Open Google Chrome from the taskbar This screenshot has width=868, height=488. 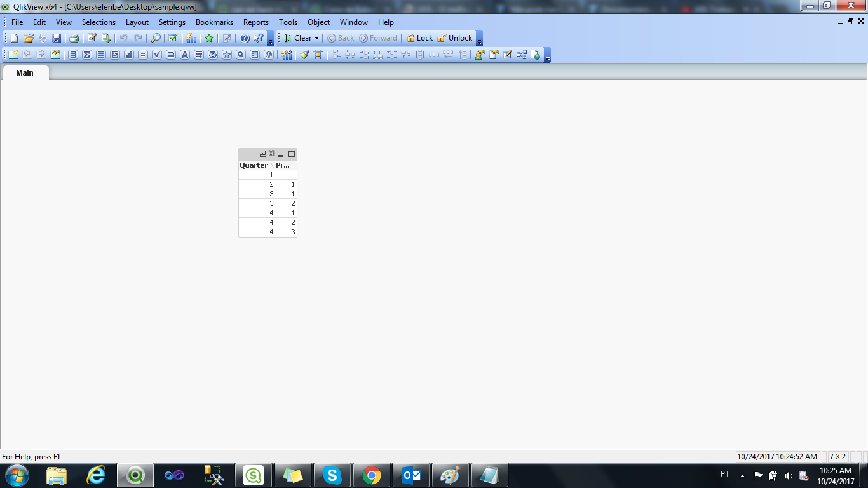(372, 475)
